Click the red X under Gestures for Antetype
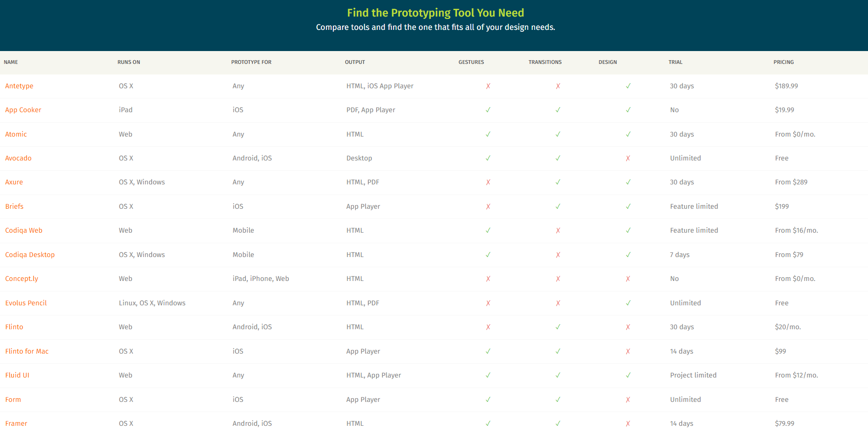This screenshot has height=435, width=868. (488, 86)
